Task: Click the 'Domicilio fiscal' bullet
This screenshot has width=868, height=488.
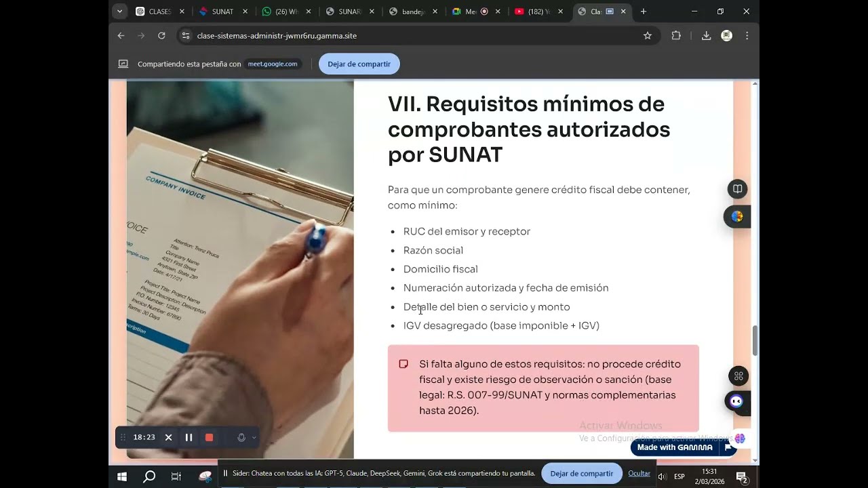Action: 441,269
